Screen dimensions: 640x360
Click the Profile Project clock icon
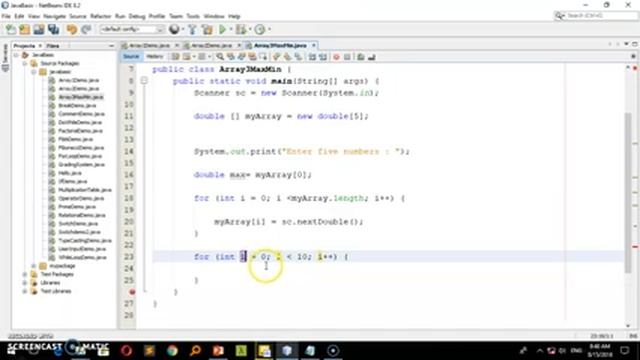click(x=260, y=29)
